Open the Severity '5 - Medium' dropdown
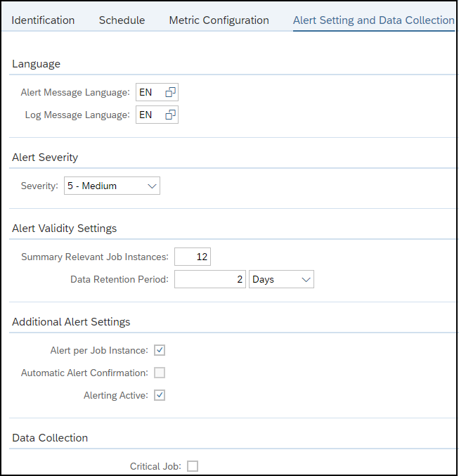This screenshot has height=476, width=459. tap(112, 186)
